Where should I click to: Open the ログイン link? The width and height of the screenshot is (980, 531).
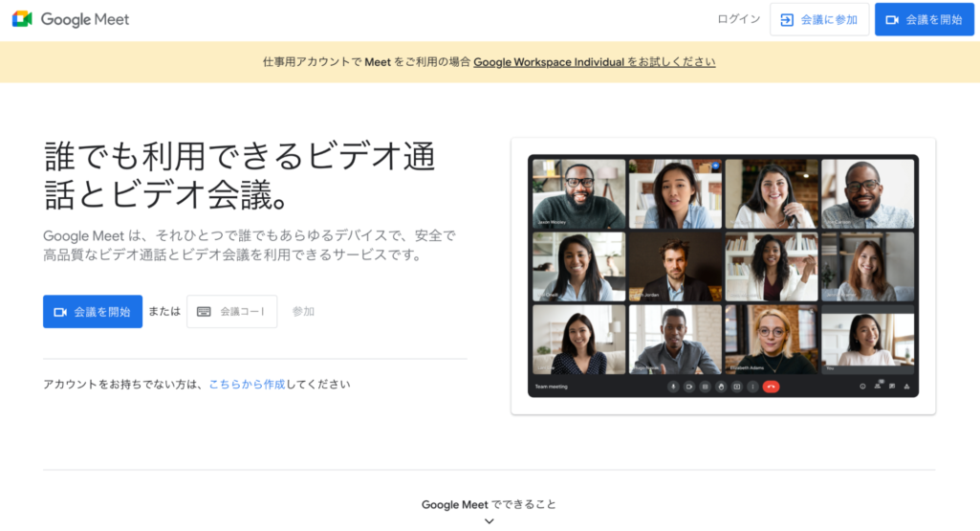738,19
